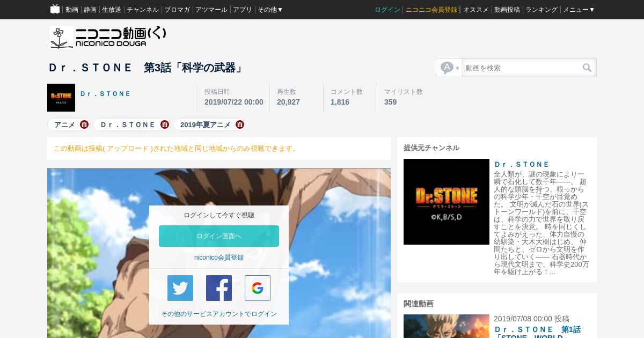Log in with the Facebook icon
This screenshot has width=644, height=338.
coord(219,288)
